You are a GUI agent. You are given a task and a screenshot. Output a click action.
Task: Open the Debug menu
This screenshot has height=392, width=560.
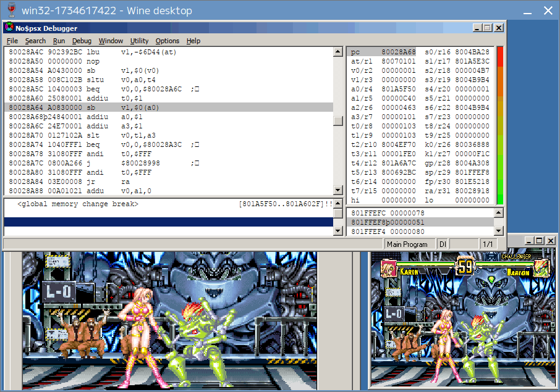(82, 41)
